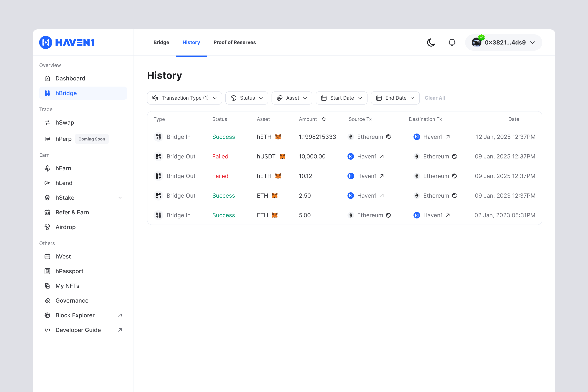Expand the hStake submenu chevron
Screen dimensions: 588x392
(x=120, y=198)
